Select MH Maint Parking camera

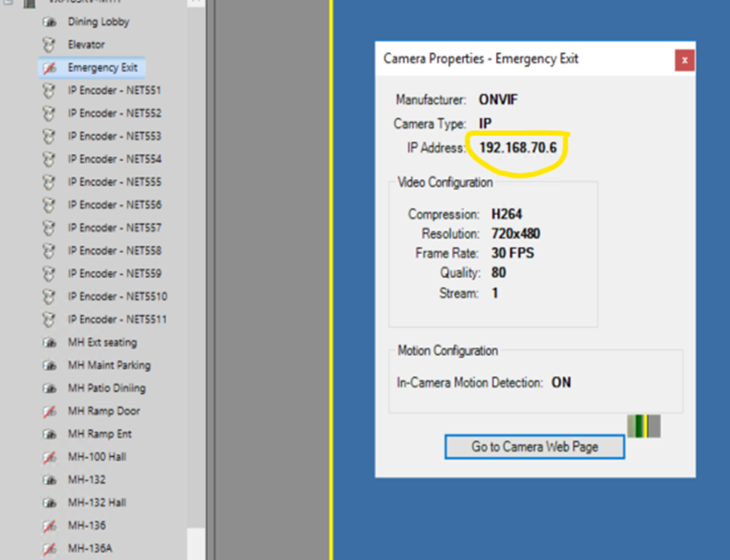pyautogui.click(x=109, y=366)
